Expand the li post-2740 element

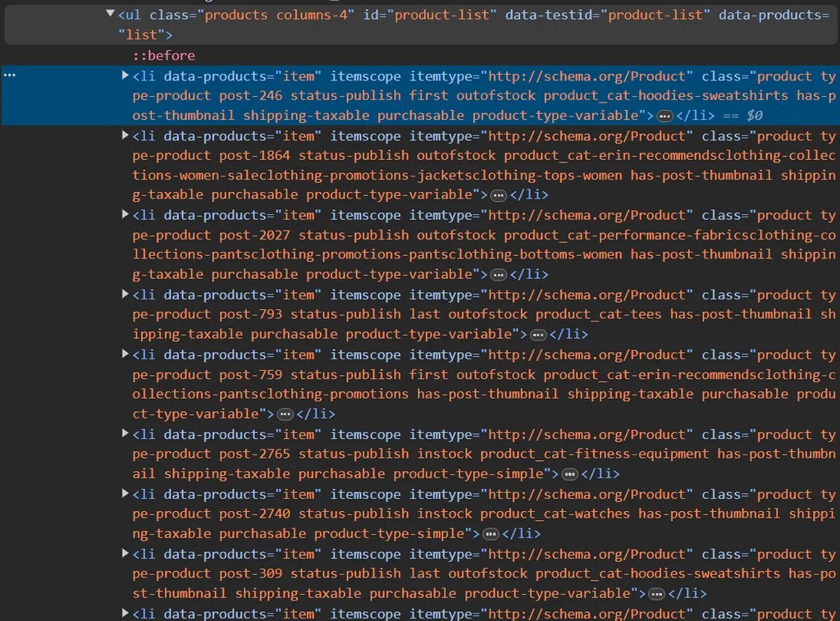point(126,494)
